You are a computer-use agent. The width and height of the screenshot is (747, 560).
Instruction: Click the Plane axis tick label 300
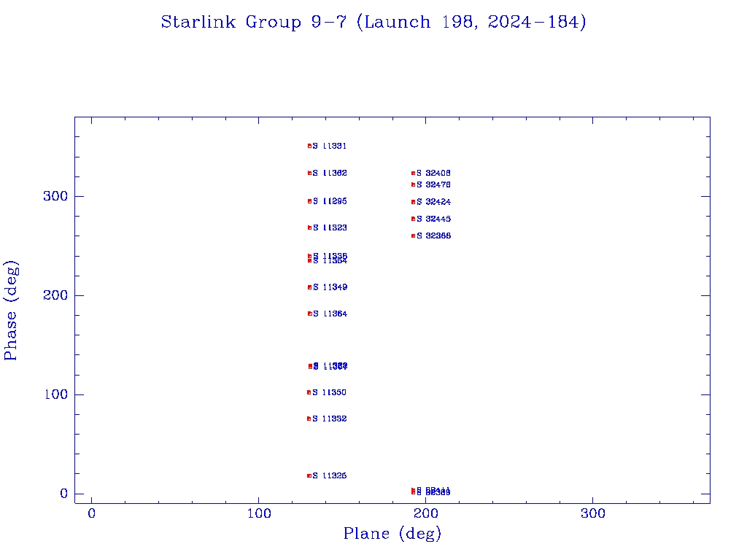pyautogui.click(x=593, y=513)
